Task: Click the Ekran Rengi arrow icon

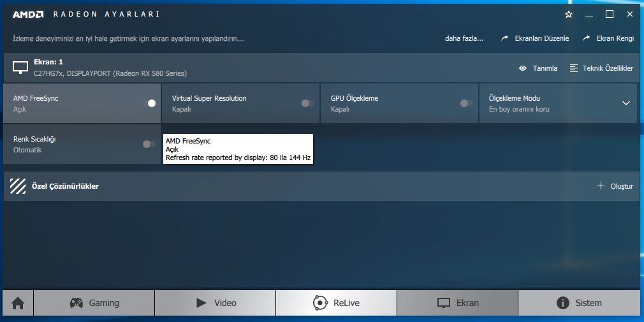Action: pos(587,38)
